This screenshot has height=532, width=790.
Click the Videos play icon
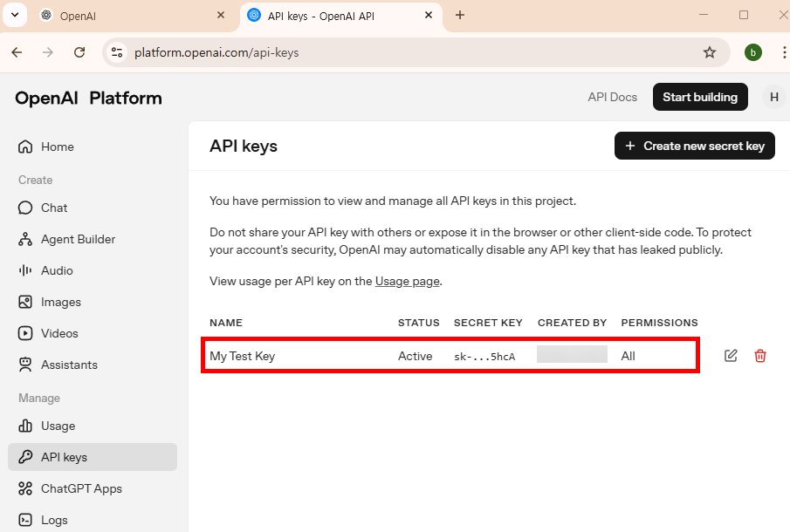click(x=25, y=333)
